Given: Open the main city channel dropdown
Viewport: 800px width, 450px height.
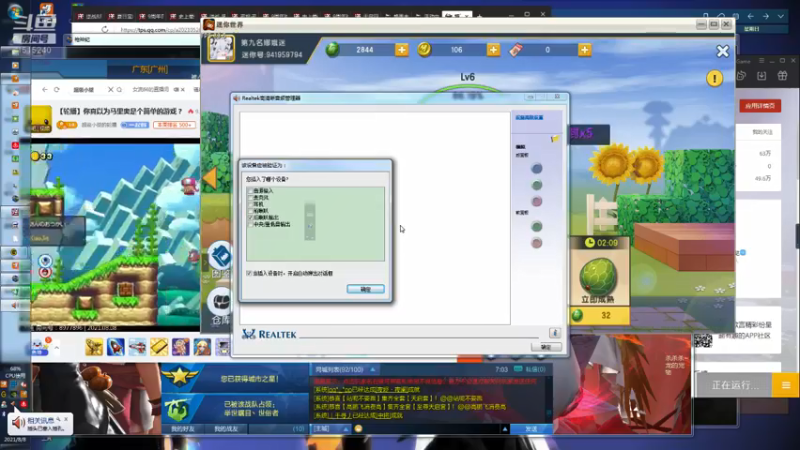Looking at the screenshot, I should point(330,429).
